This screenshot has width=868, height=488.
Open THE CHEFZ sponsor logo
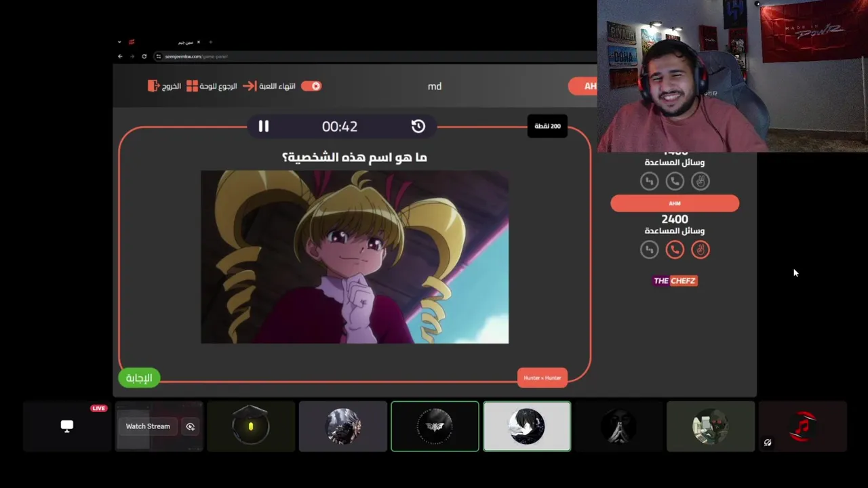[675, 281]
